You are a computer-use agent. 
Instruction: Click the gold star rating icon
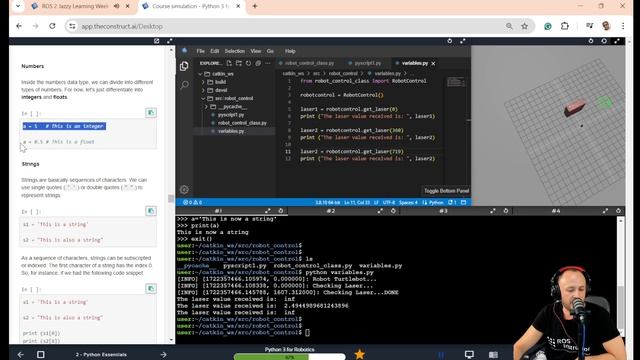[360, 354]
